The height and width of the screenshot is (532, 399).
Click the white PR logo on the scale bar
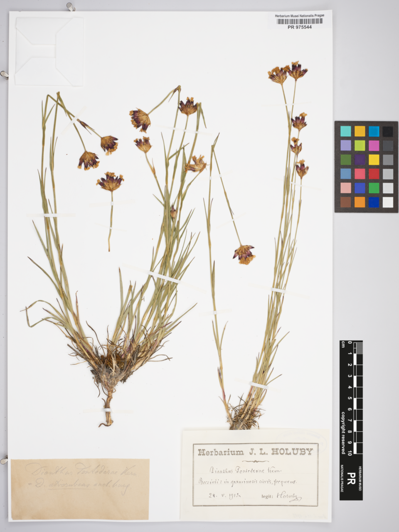pos(351,476)
